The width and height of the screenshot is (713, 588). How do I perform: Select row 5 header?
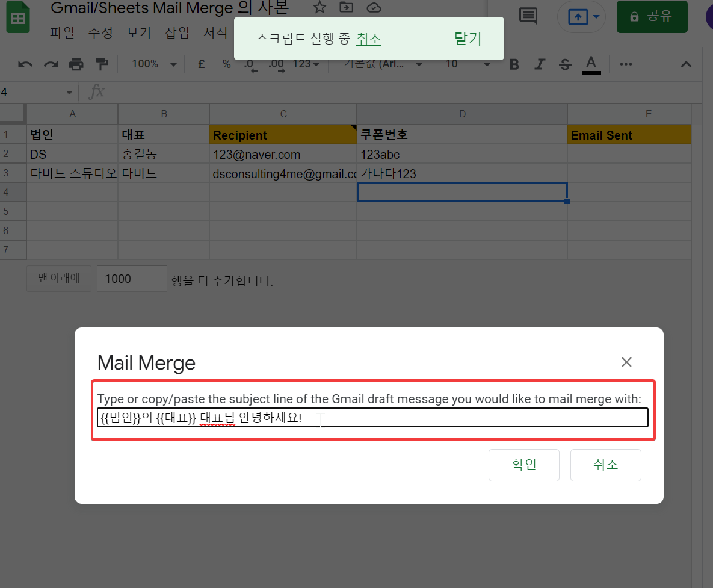pos(13,211)
